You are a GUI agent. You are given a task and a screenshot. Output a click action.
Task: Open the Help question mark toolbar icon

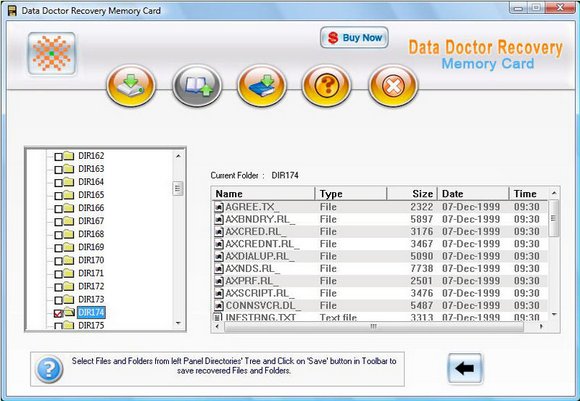click(326, 85)
